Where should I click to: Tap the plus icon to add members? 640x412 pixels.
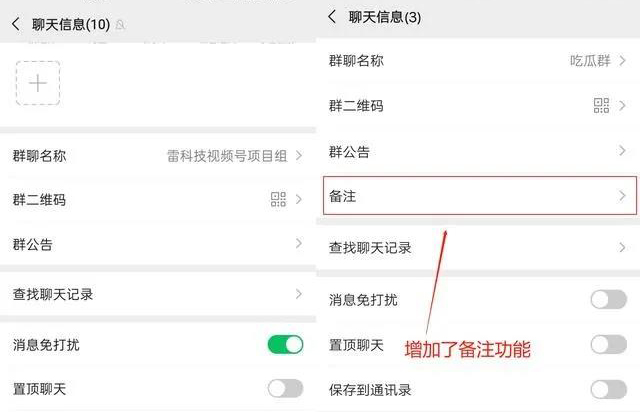(x=38, y=83)
